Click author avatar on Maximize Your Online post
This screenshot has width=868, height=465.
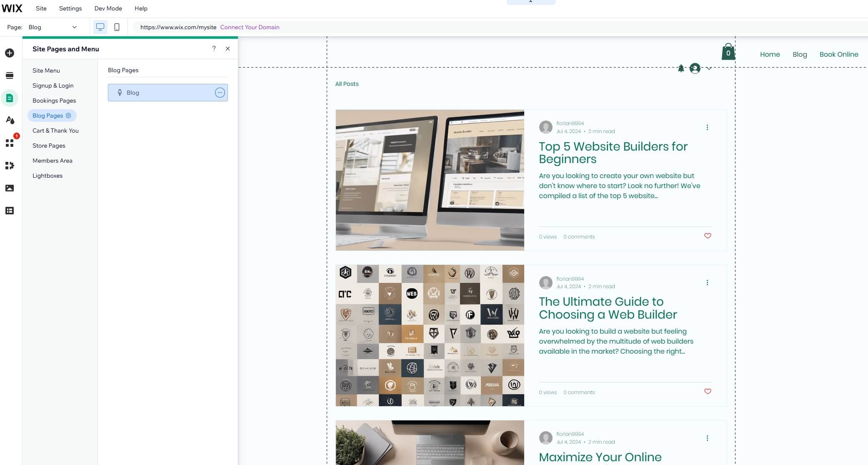[545, 438]
